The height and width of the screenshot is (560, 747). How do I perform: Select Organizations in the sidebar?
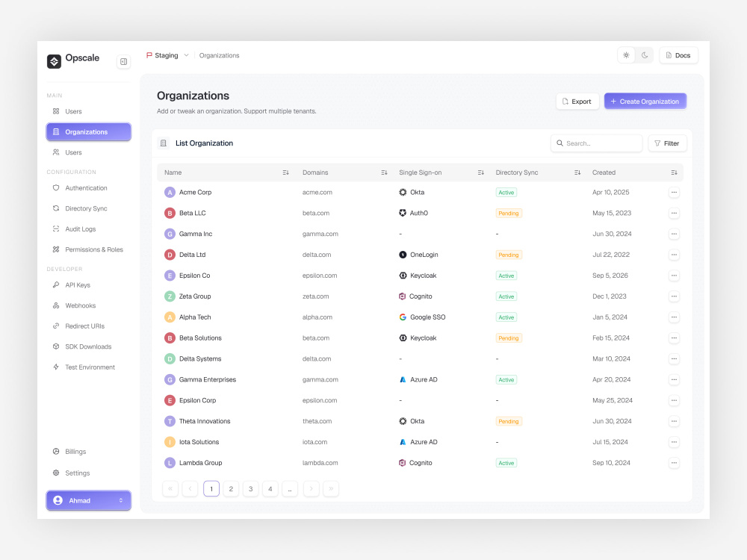click(89, 132)
